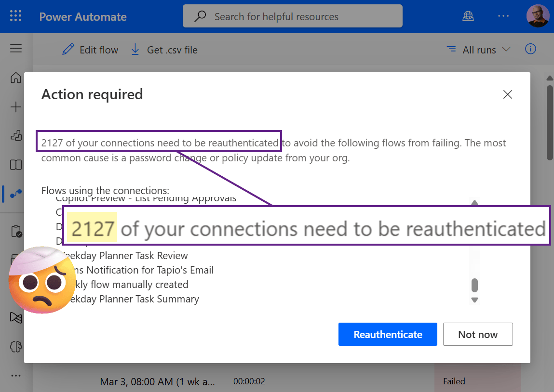Image resolution: width=554 pixels, height=392 pixels.
Task: Click the All runs dropdown chevron
Action: (506, 49)
